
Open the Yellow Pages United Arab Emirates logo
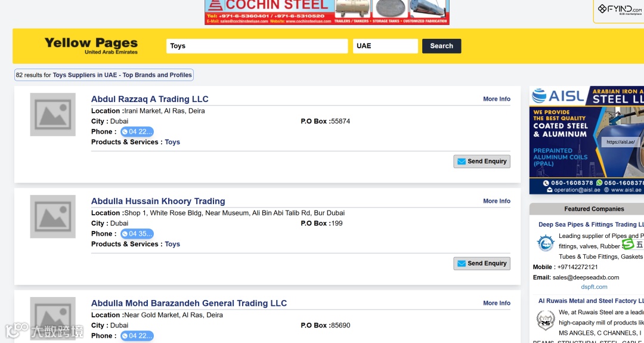pyautogui.click(x=91, y=46)
